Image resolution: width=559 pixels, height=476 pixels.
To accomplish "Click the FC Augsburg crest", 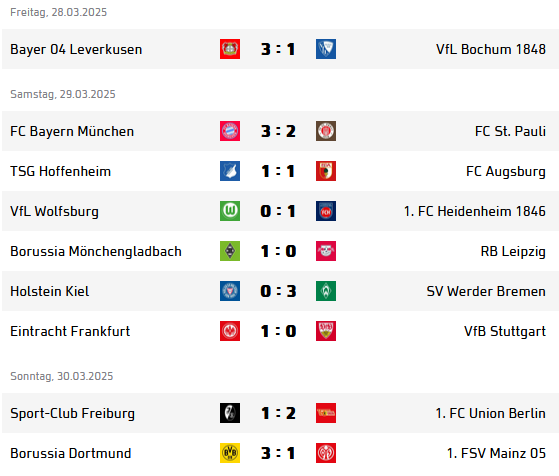I will coord(326,171).
